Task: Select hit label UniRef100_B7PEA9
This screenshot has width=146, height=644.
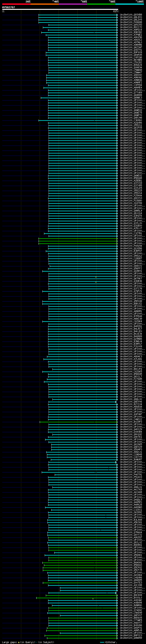Action: click(x=131, y=316)
